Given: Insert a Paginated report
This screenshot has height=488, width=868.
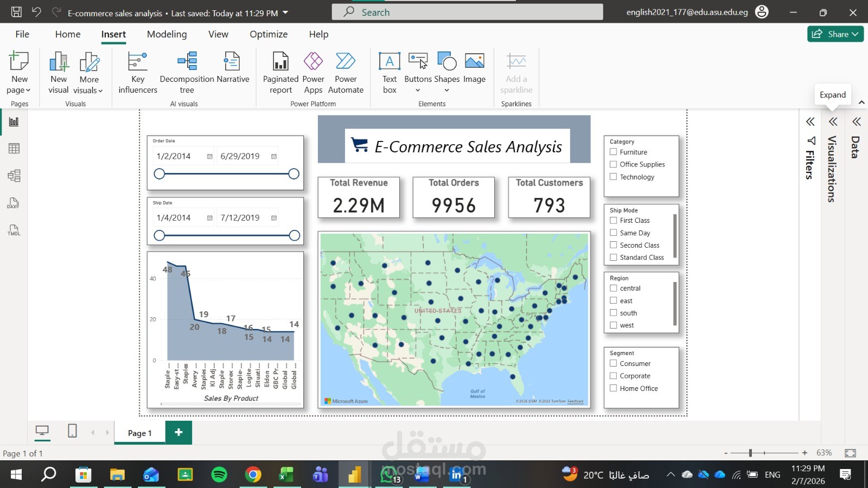Looking at the screenshot, I should [280, 73].
